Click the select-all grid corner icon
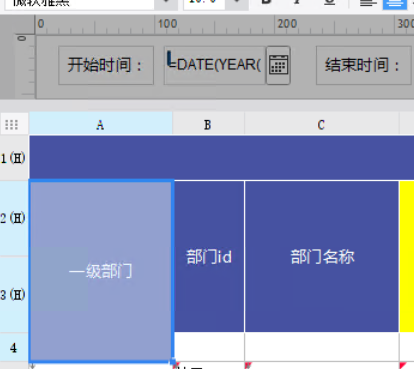 [x=12, y=125]
